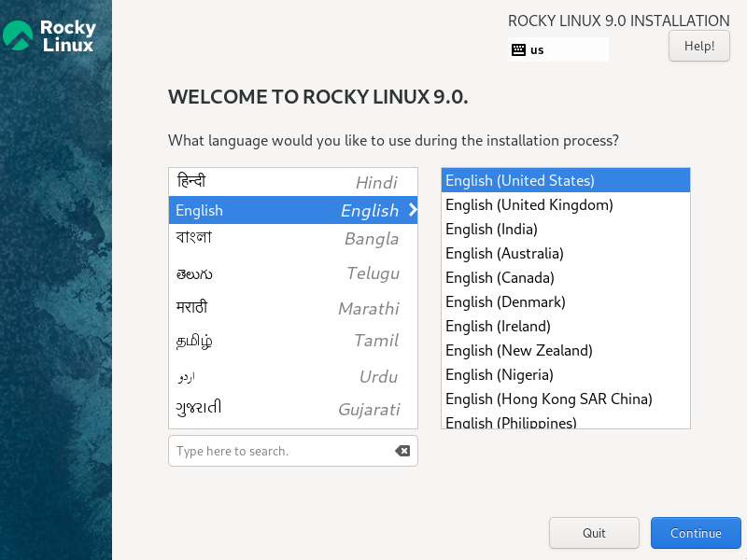Clear the search field using the backspace icon
Viewport: 747px width, 560px height.
pos(402,451)
